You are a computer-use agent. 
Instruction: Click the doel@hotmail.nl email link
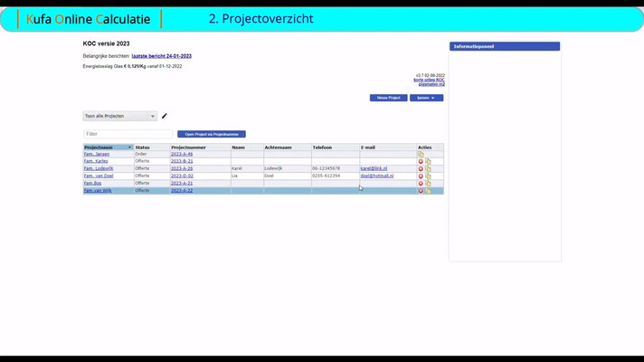377,176
